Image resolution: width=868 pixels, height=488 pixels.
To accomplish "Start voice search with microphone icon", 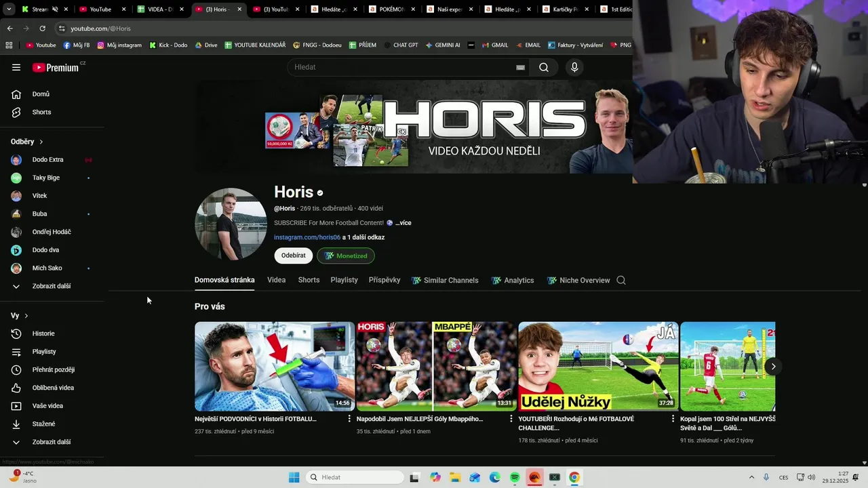I will click(574, 67).
